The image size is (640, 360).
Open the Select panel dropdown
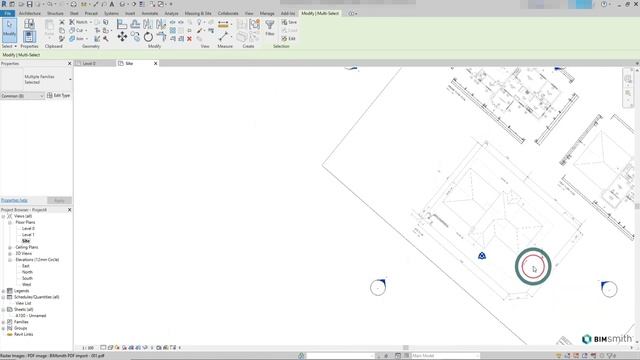[9, 47]
